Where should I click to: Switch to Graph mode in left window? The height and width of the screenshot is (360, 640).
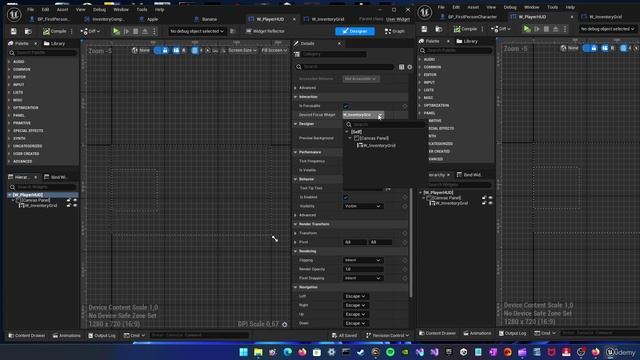394,31
